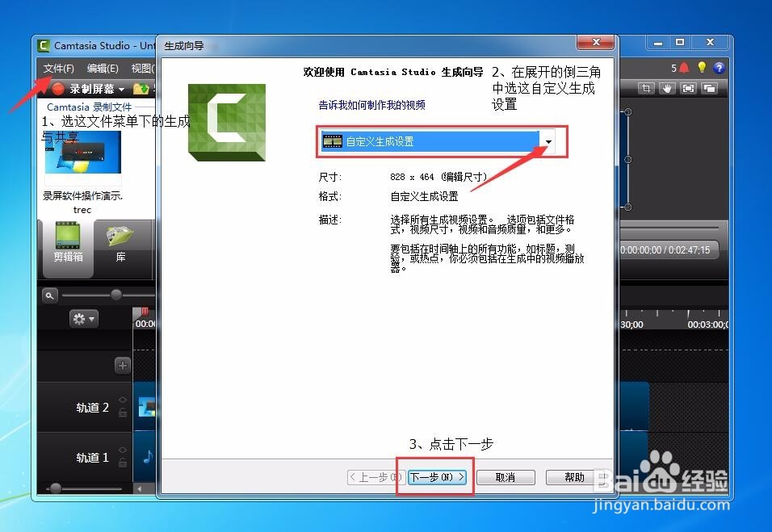The width and height of the screenshot is (772, 532).
Task: Click the timeline zoom slider handle
Action: point(116,295)
